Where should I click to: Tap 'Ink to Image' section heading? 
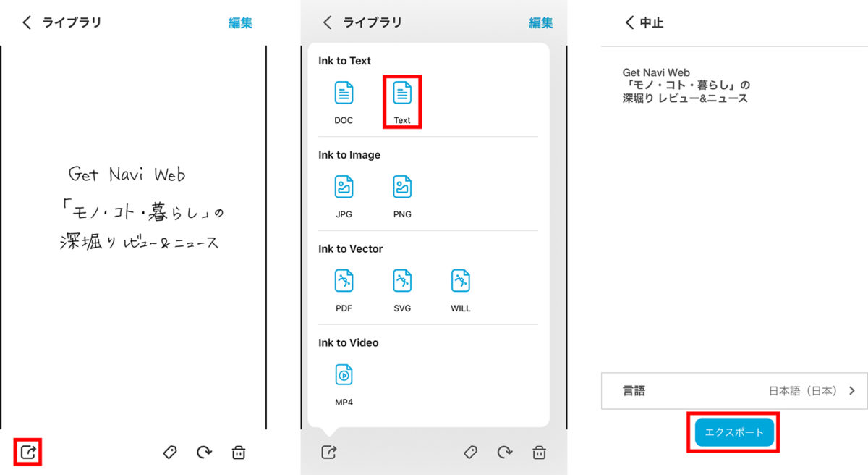pyautogui.click(x=349, y=155)
